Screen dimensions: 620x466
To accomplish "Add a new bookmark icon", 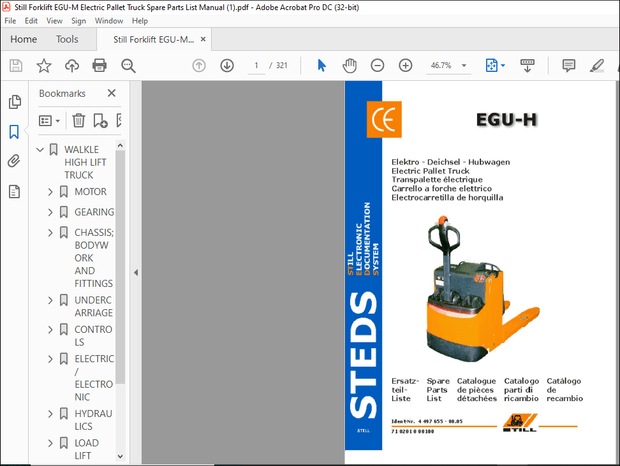I will (100, 121).
